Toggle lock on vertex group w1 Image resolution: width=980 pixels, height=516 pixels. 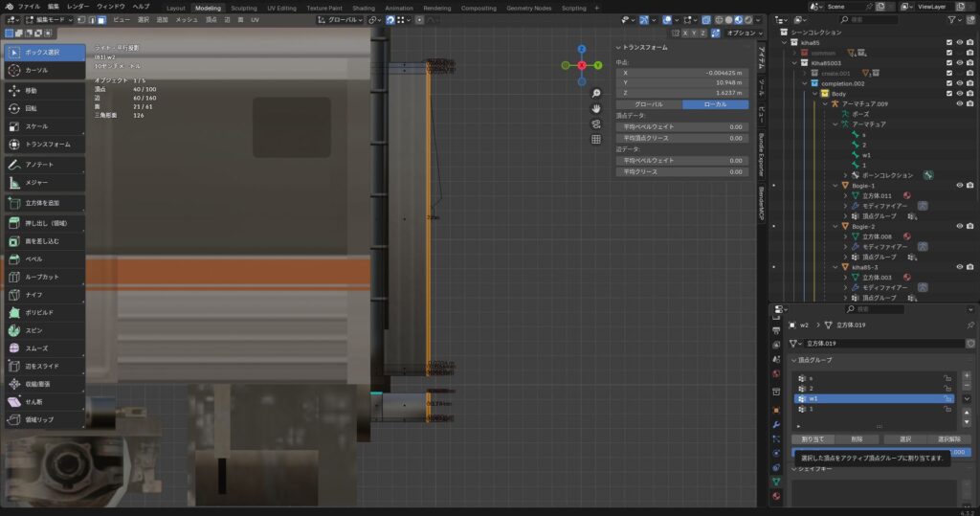pyautogui.click(x=947, y=398)
